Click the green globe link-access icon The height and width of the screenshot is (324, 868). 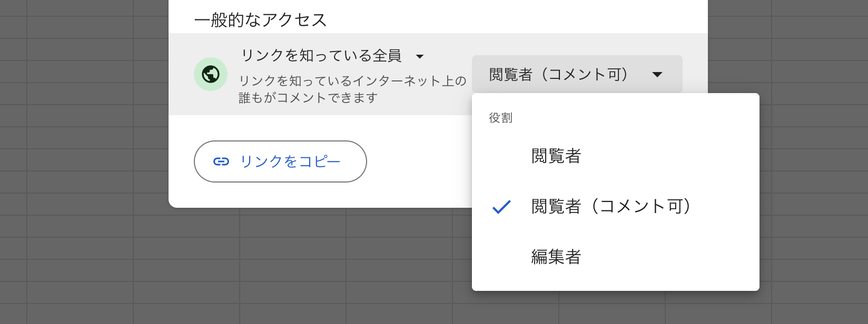(x=211, y=74)
